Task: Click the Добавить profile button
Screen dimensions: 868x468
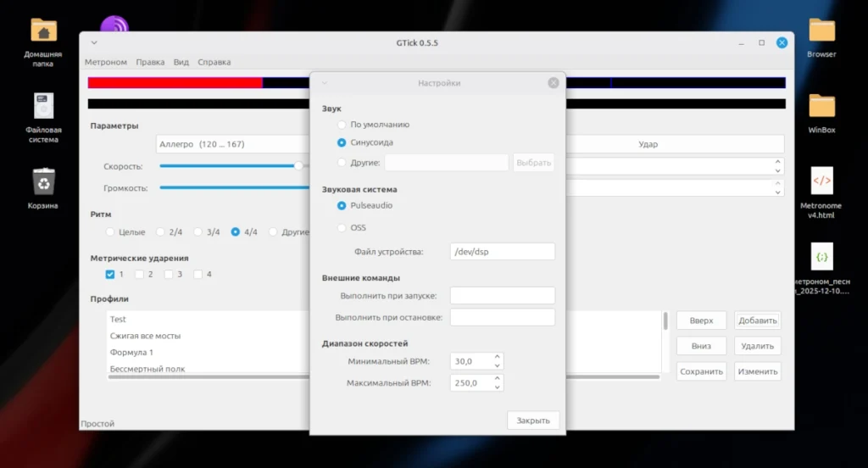Action: tap(757, 320)
